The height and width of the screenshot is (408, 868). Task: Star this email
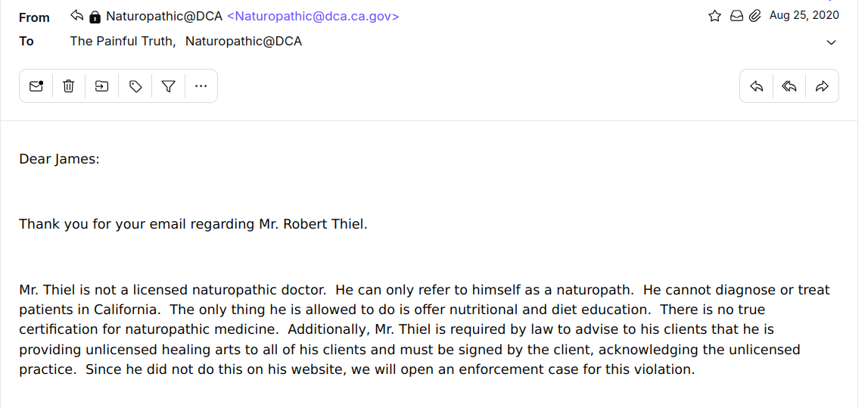[x=714, y=16]
